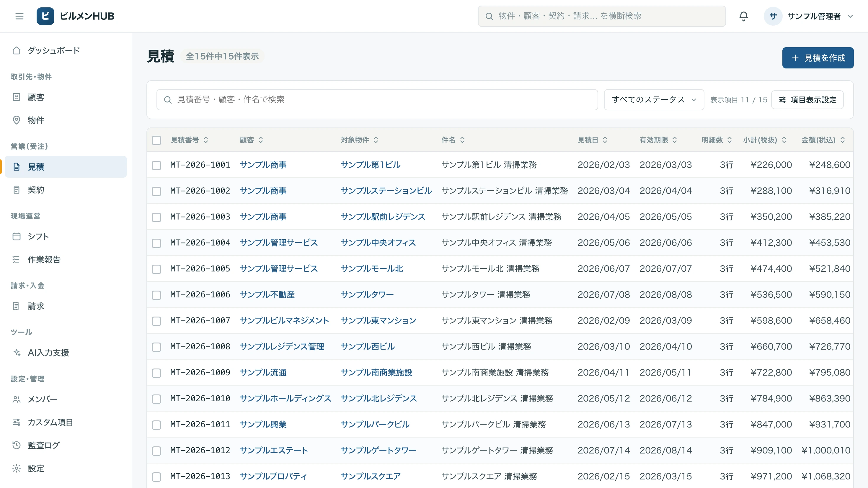
Task: Click 件名 サンプルタワー 清掃業務
Action: (486, 295)
